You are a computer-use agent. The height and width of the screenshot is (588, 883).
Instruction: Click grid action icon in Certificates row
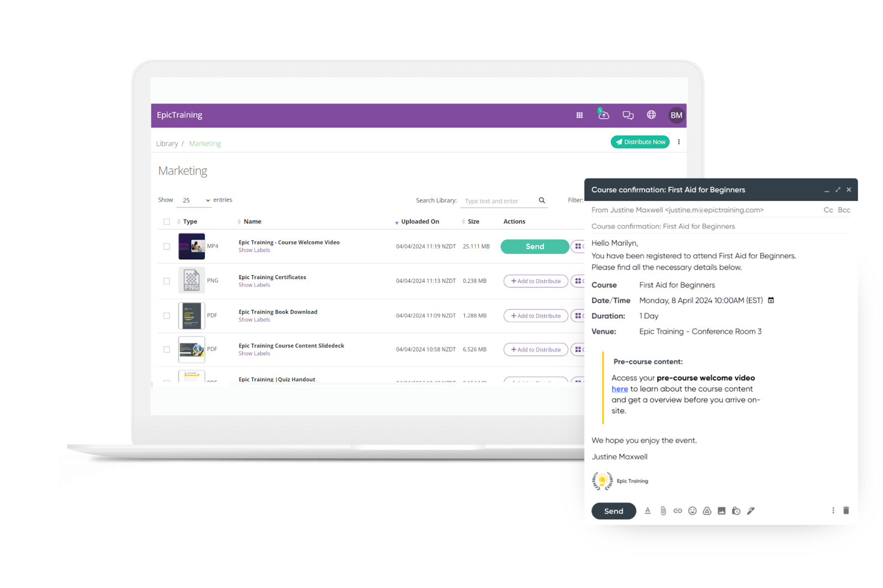pyautogui.click(x=577, y=281)
